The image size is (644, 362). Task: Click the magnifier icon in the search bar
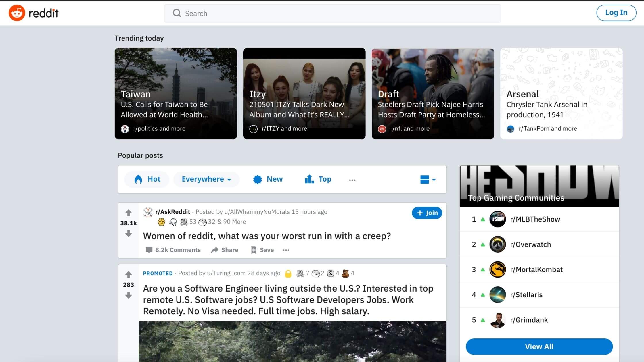[x=177, y=13]
